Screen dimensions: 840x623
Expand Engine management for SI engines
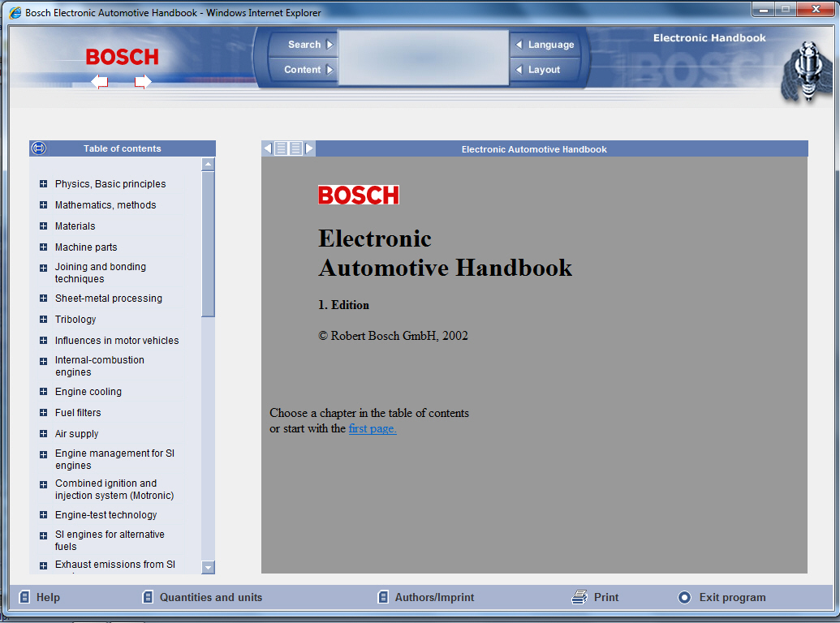[43, 454]
